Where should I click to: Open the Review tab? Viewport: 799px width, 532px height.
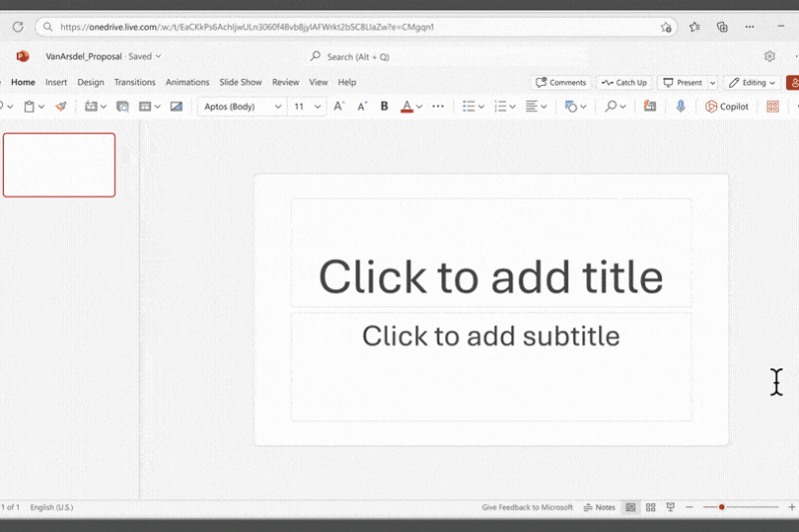286,82
